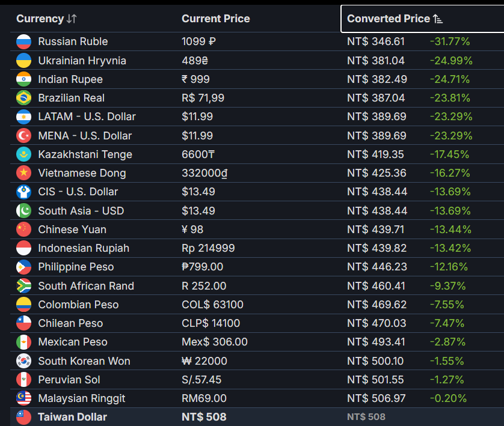Image resolution: width=504 pixels, height=426 pixels.
Task: Click the -31.77% discount for Russian Ruble
Action: 450,41
